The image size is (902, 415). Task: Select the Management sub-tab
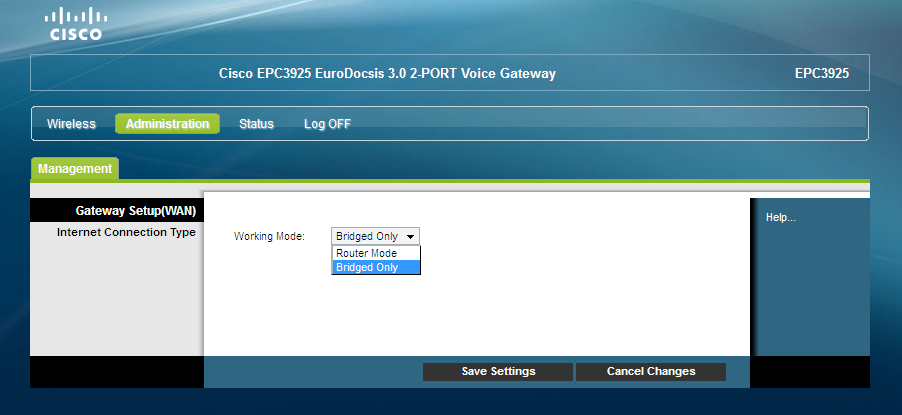pos(75,169)
